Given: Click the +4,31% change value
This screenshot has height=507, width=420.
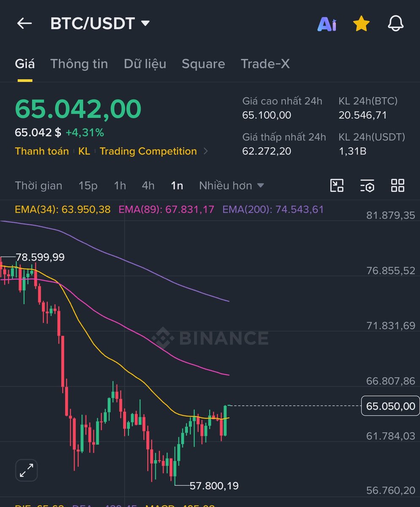Looking at the screenshot, I should (x=85, y=133).
